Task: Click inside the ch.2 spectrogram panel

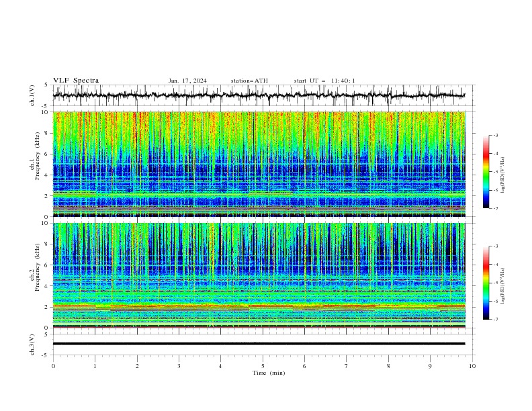Action: coord(259,275)
